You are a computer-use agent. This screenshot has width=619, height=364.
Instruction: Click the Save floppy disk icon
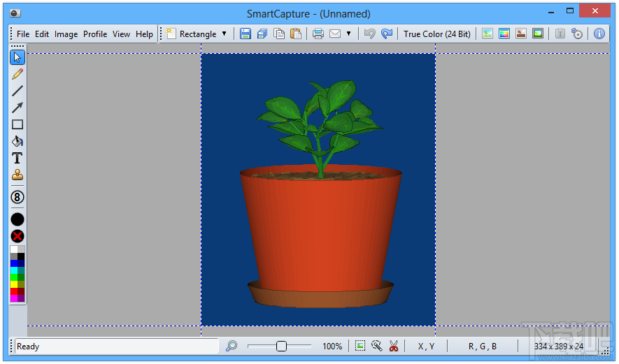pyautogui.click(x=246, y=34)
